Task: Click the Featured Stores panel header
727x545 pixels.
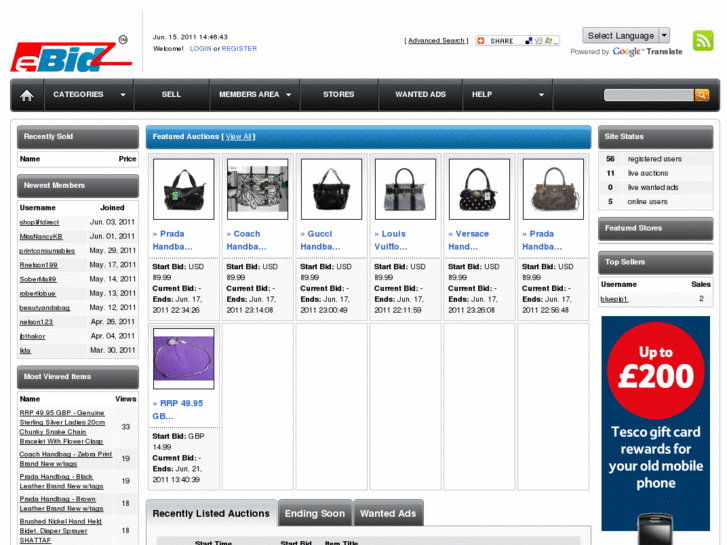Action: [656, 228]
